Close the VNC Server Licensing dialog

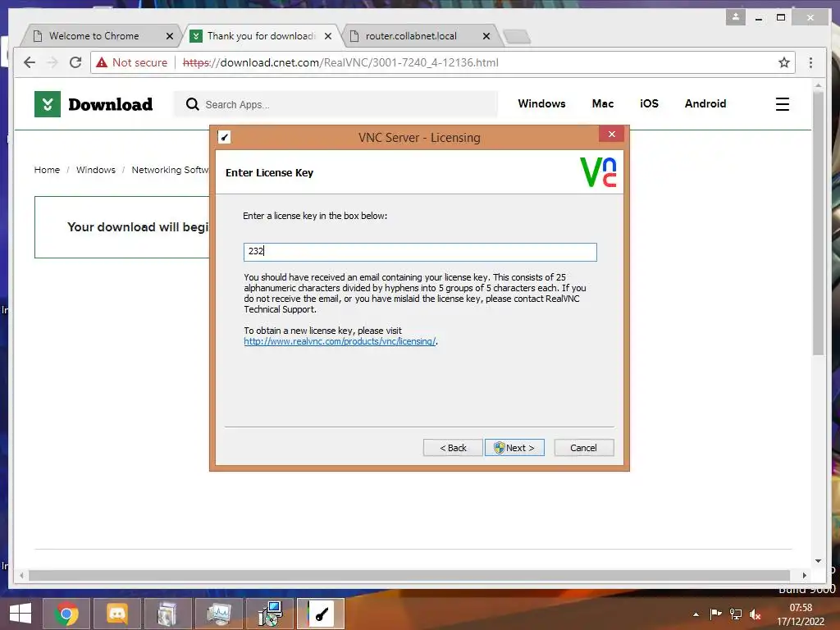point(611,134)
